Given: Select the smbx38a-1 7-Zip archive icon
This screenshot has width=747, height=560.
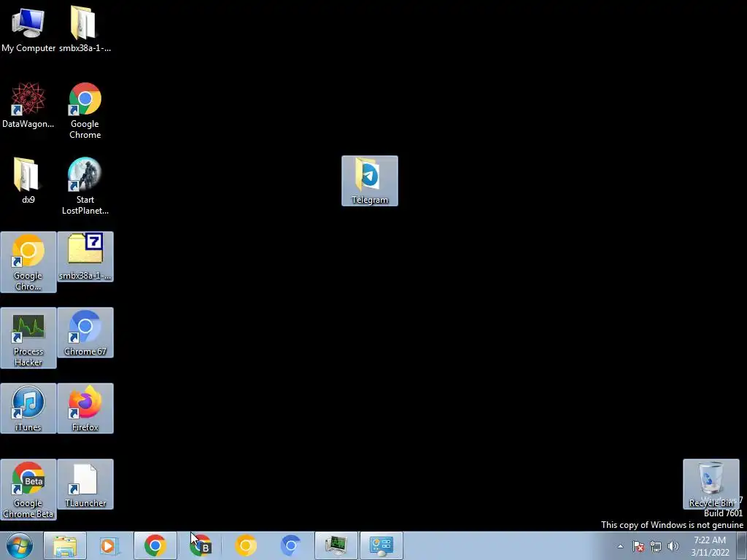Looking at the screenshot, I should [85, 257].
